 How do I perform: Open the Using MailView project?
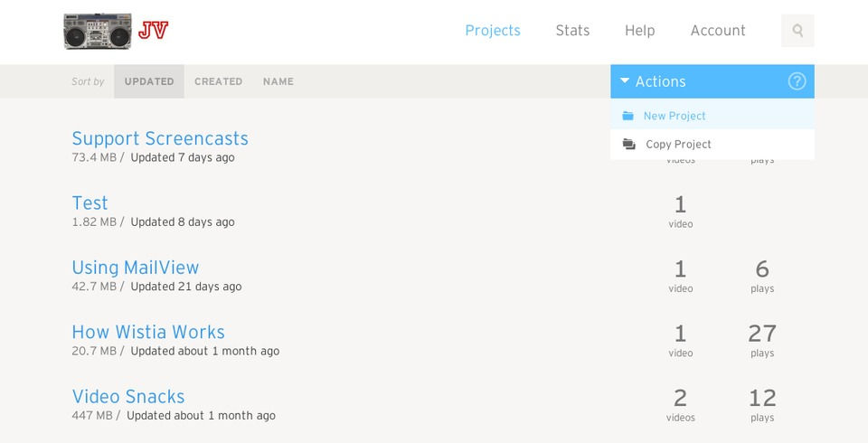[x=136, y=268]
